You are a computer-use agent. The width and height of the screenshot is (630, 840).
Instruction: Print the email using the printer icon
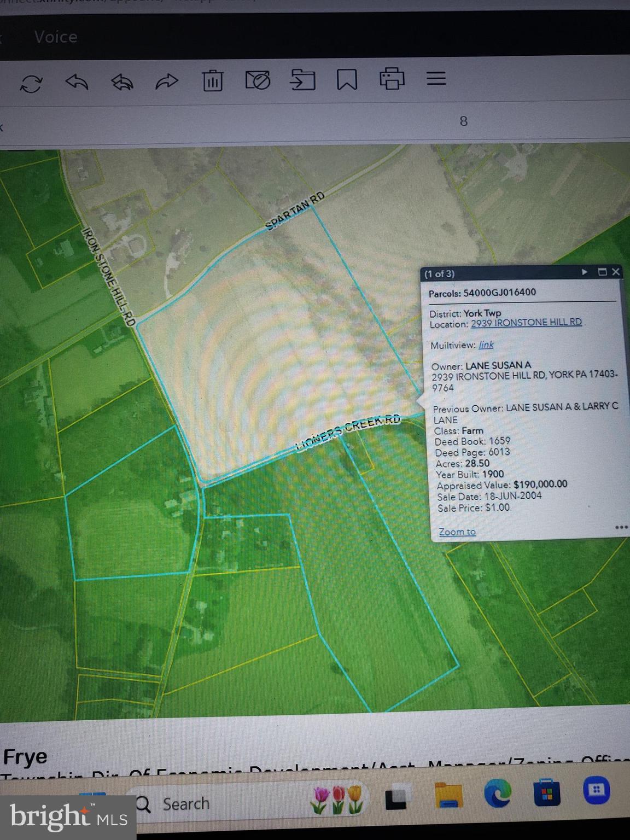click(392, 78)
